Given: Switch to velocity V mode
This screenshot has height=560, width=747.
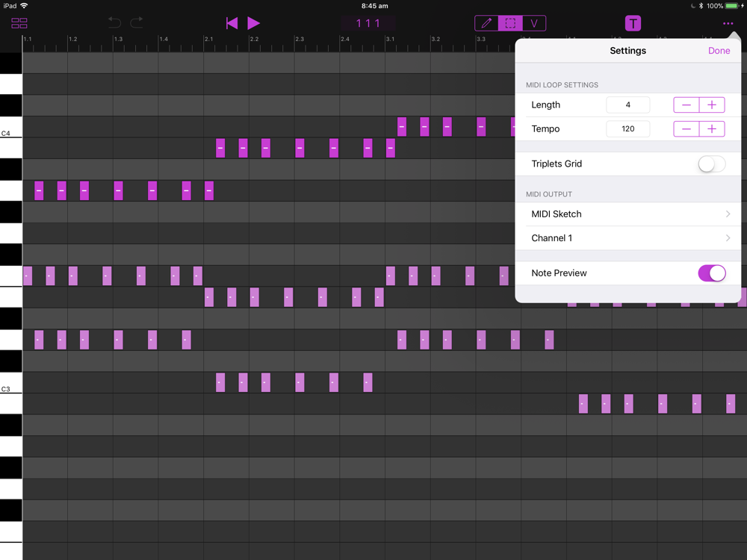Looking at the screenshot, I should 534,23.
